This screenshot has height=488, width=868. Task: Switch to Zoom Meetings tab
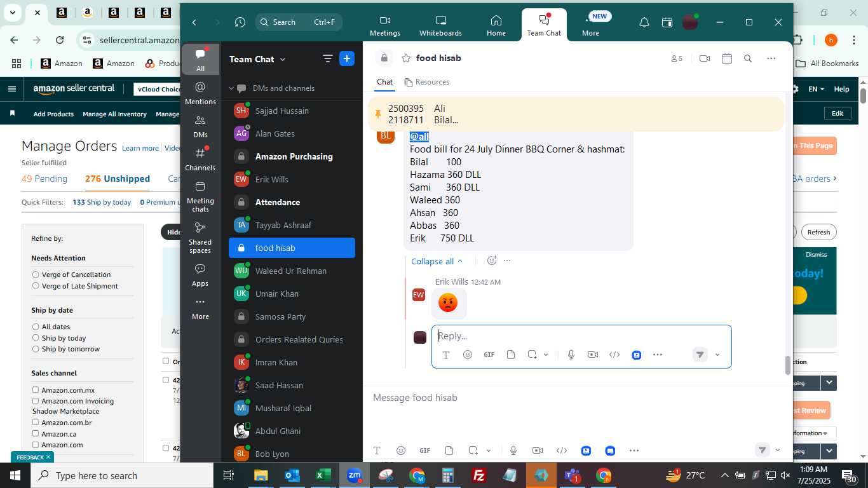click(385, 25)
